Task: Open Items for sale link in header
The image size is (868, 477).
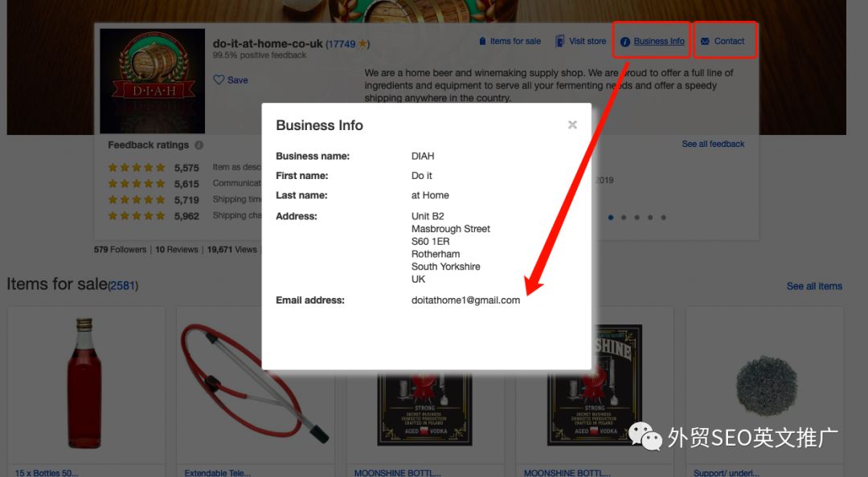Action: coord(515,41)
